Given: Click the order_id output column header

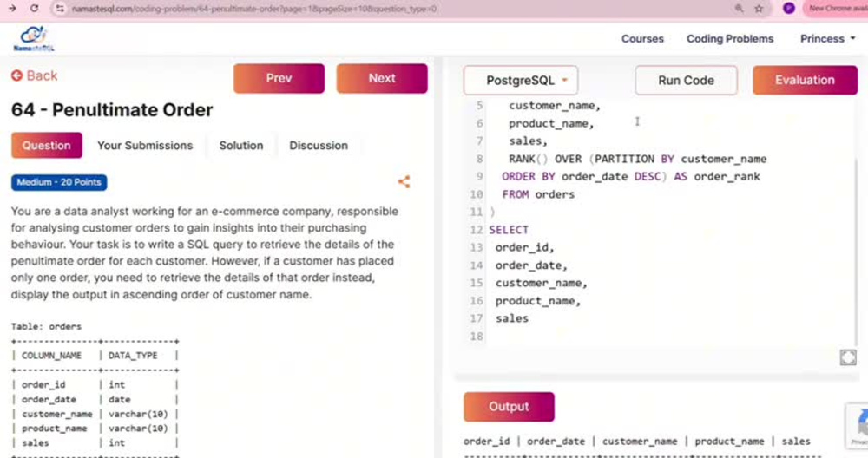Looking at the screenshot, I should coord(487,442).
